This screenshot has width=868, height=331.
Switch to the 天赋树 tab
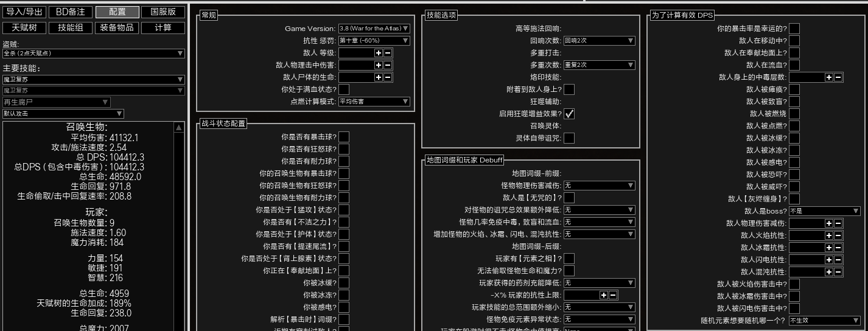coord(24,28)
